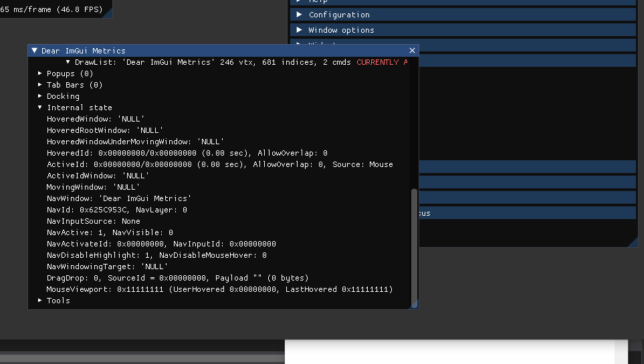This screenshot has width=644, height=364.
Task: Click the ms/frame FPS overlay text
Action: 51,9
